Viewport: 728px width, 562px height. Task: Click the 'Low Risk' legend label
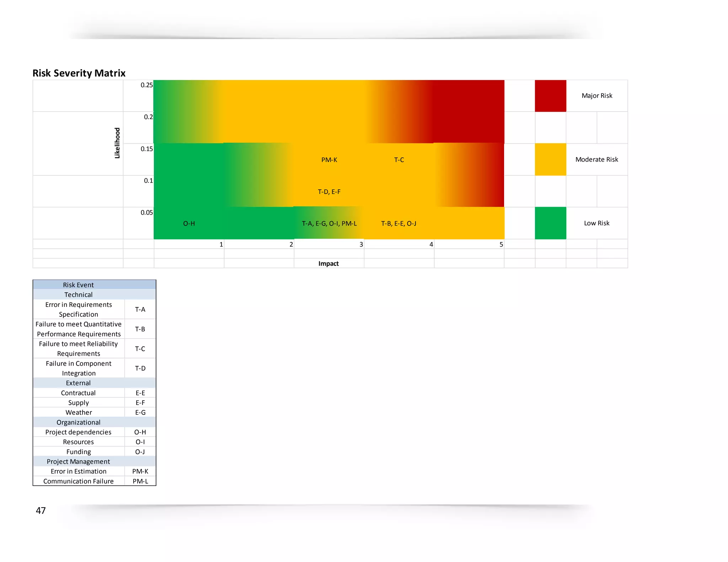597,223
